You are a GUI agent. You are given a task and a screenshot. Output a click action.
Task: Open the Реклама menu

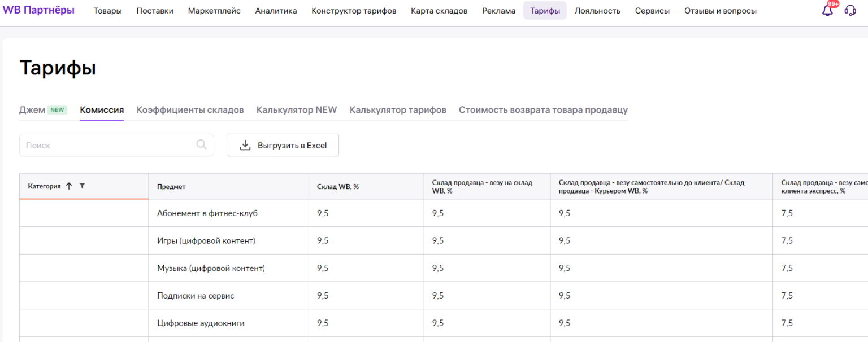click(x=498, y=11)
